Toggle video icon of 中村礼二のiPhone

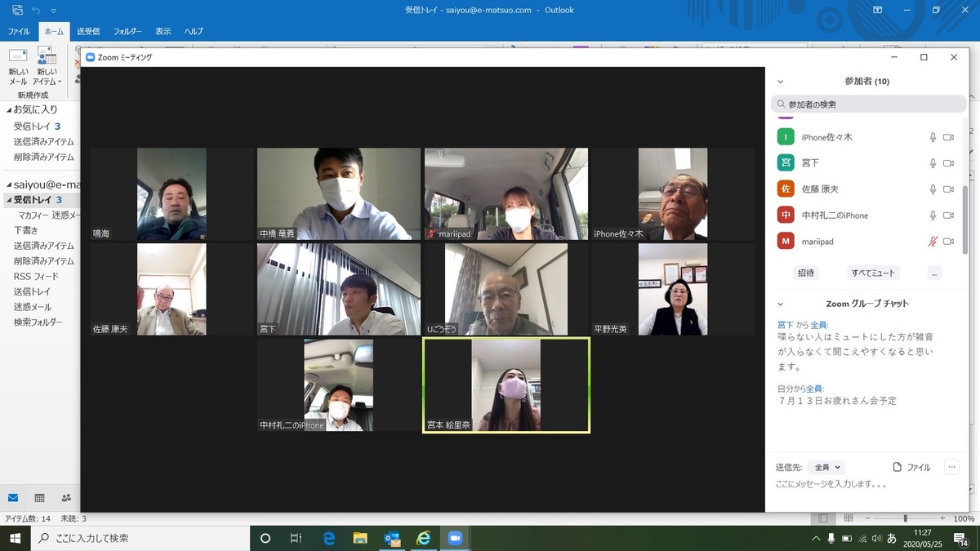tap(948, 216)
